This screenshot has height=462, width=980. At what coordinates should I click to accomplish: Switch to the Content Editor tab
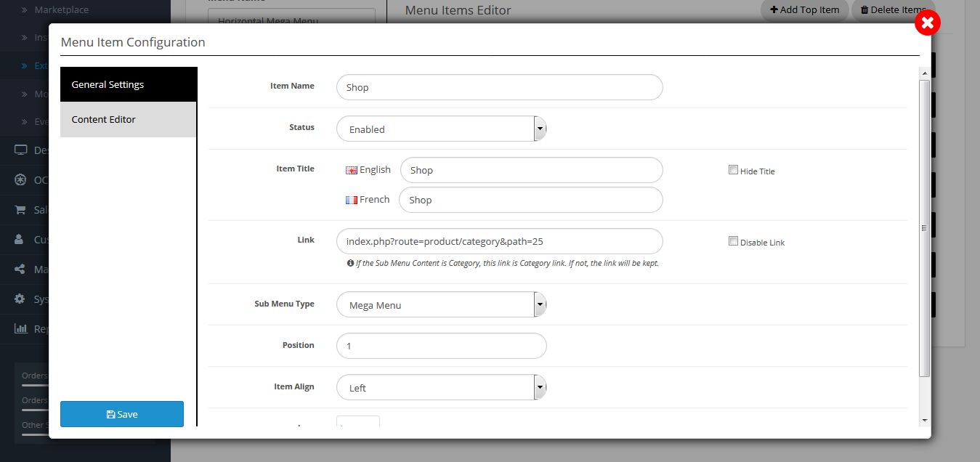[129, 119]
